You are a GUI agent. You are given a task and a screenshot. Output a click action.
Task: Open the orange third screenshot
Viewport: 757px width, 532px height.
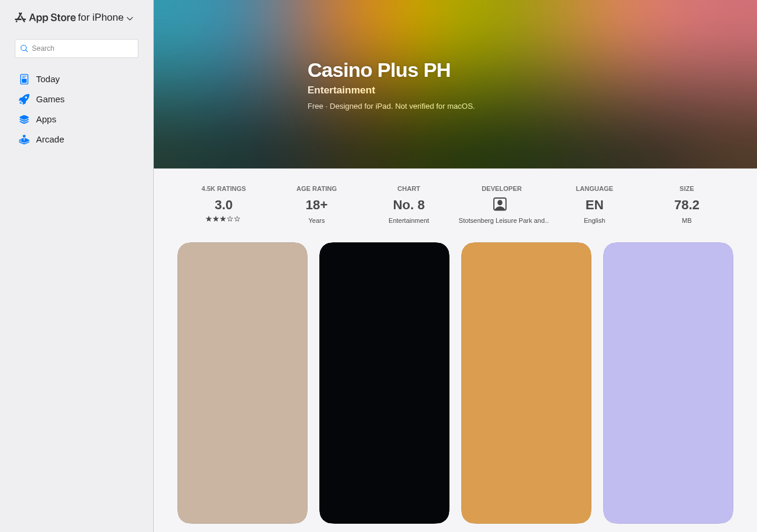[526, 383]
